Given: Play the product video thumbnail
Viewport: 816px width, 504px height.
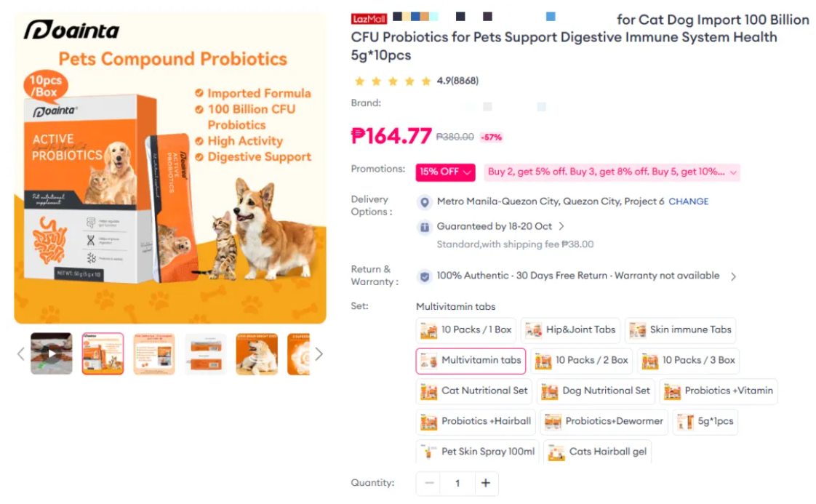Looking at the screenshot, I should [x=51, y=353].
